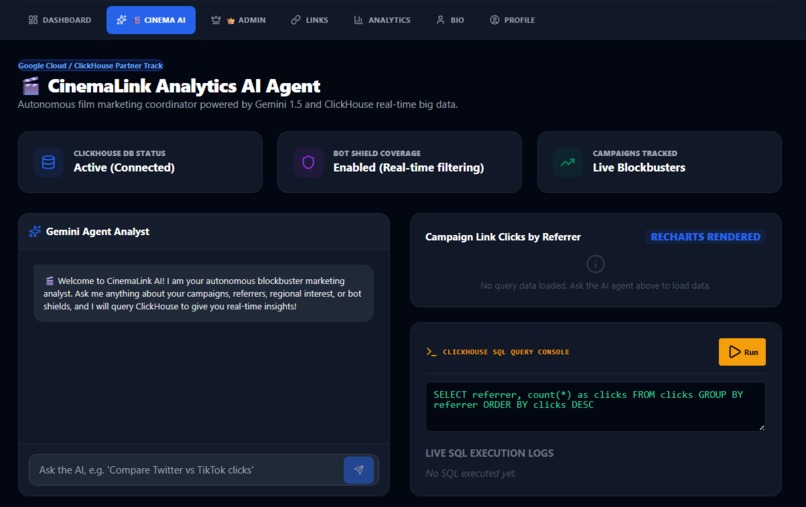Click the Welcome to CinemaLink AI message bubble
The height and width of the screenshot is (507, 806).
coord(204,293)
